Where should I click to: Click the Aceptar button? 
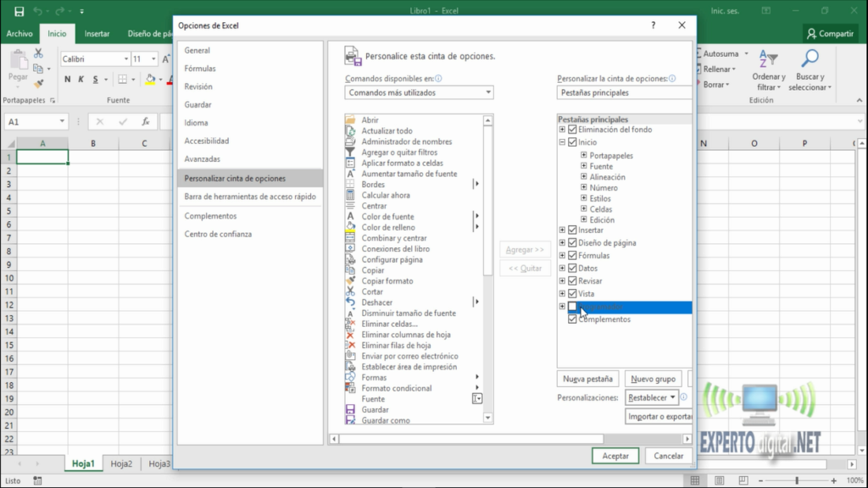(615, 455)
